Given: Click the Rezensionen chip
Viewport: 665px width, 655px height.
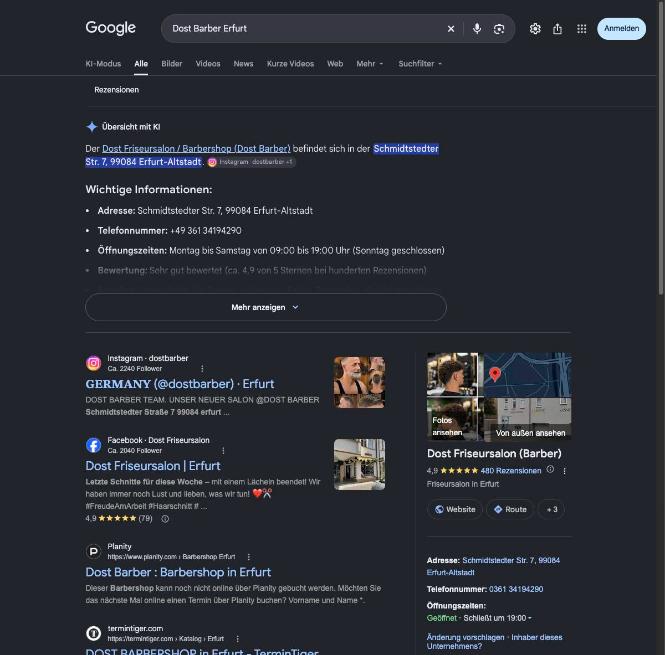Looking at the screenshot, I should pyautogui.click(x=117, y=90).
